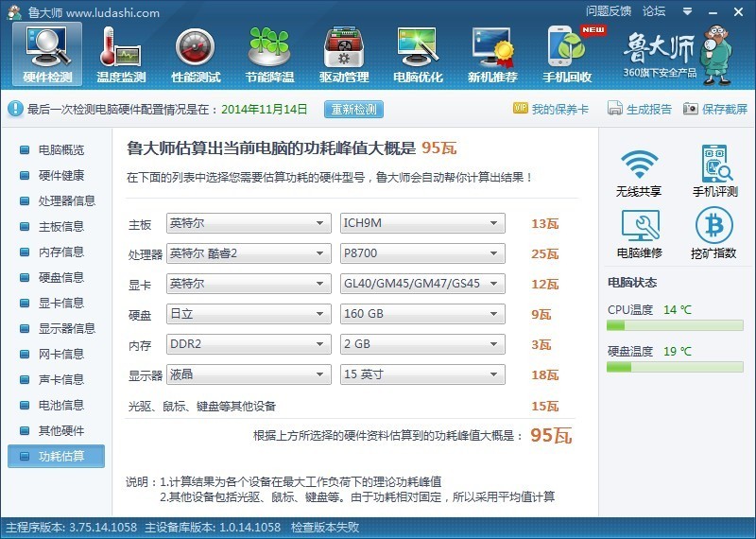Screen dimensions: 756x539
Task: Expand graphics model dropdown GL40/GM45/GM47/GS45
Action: [x=422, y=284]
